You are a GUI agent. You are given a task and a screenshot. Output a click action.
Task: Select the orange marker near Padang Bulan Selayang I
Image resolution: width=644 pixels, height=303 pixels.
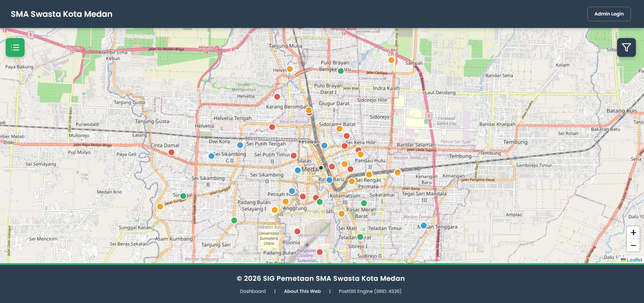(275, 210)
